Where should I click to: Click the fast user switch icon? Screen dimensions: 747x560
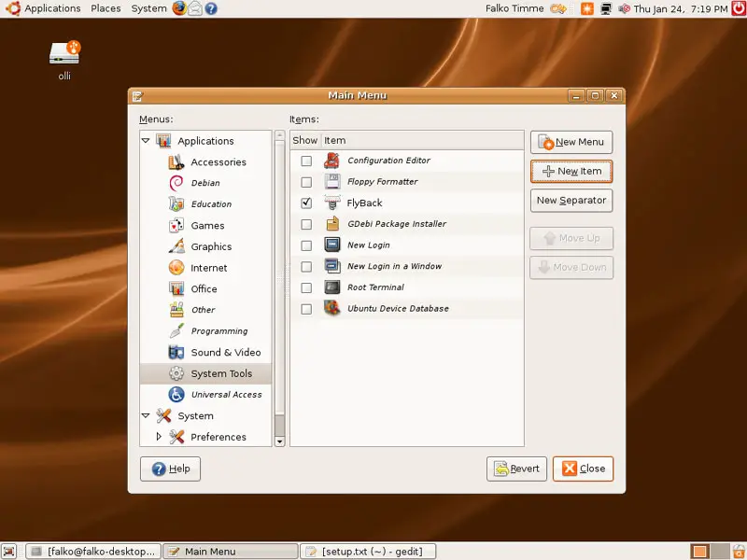pyautogui.click(x=558, y=8)
